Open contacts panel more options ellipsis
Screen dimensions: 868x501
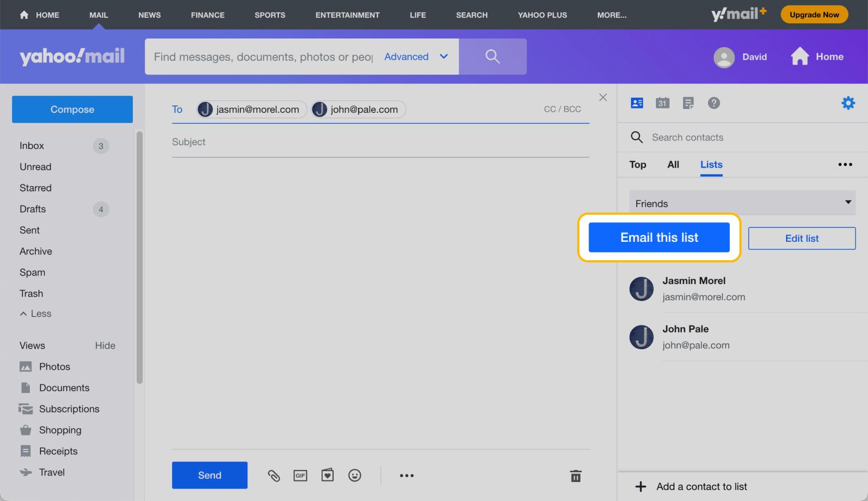pyautogui.click(x=845, y=164)
